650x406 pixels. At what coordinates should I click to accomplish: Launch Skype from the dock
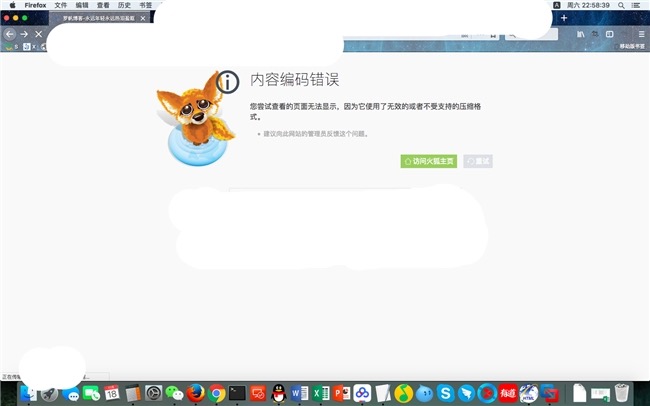click(x=446, y=393)
